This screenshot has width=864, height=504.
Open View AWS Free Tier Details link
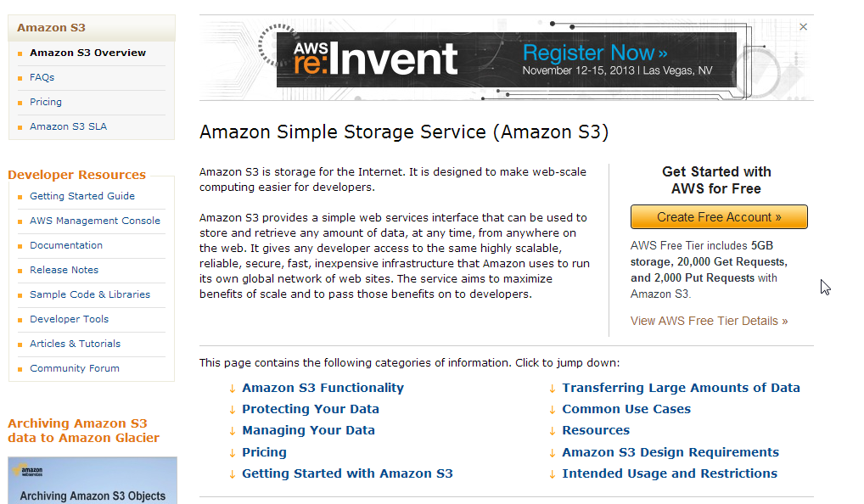pyautogui.click(x=709, y=321)
